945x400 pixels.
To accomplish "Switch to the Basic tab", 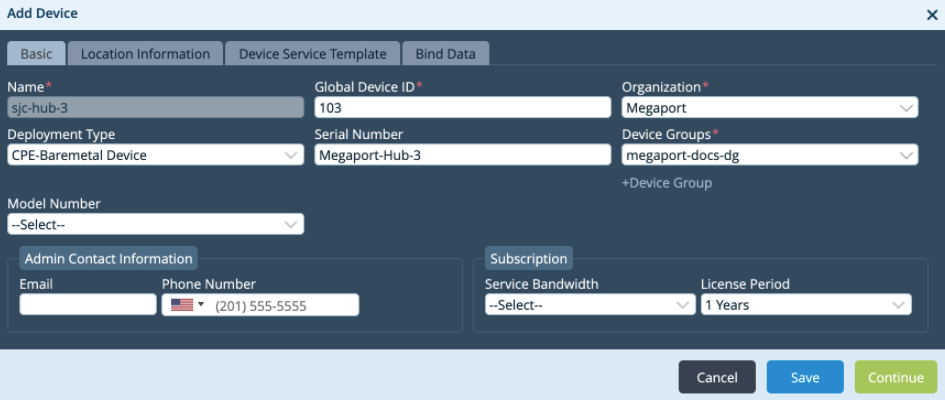I will point(36,54).
